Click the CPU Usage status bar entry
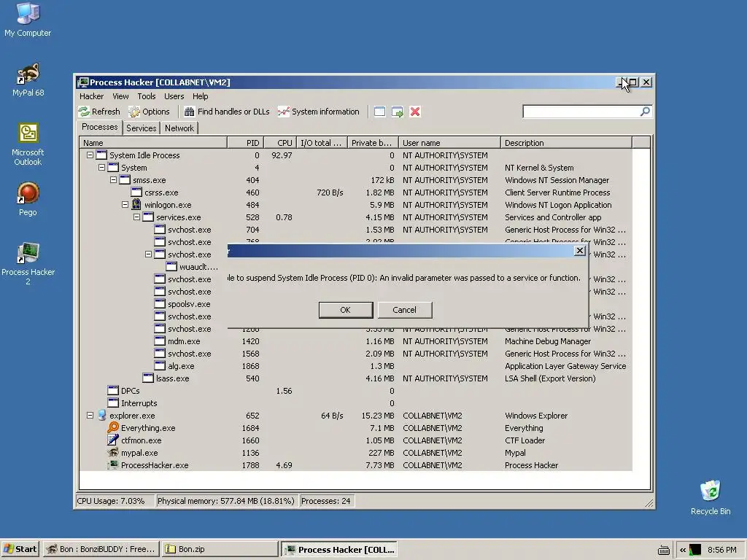 pyautogui.click(x=115, y=501)
